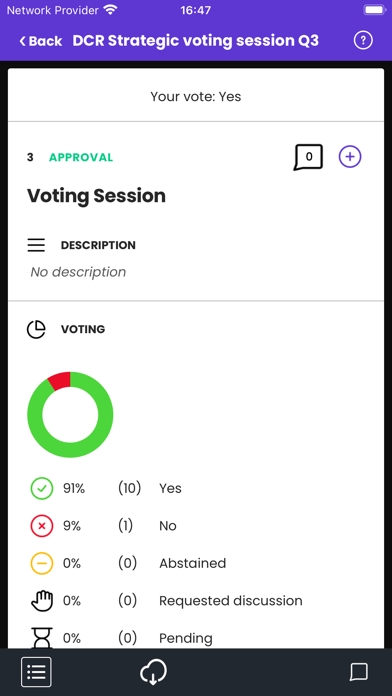
Task: Tap the Back button in header
Action: click(x=40, y=41)
